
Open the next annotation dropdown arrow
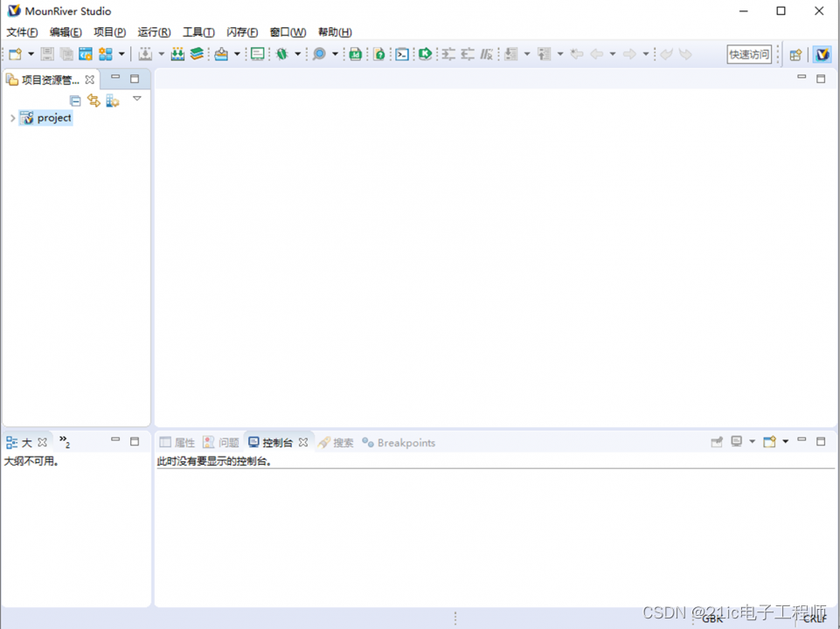[x=527, y=54]
